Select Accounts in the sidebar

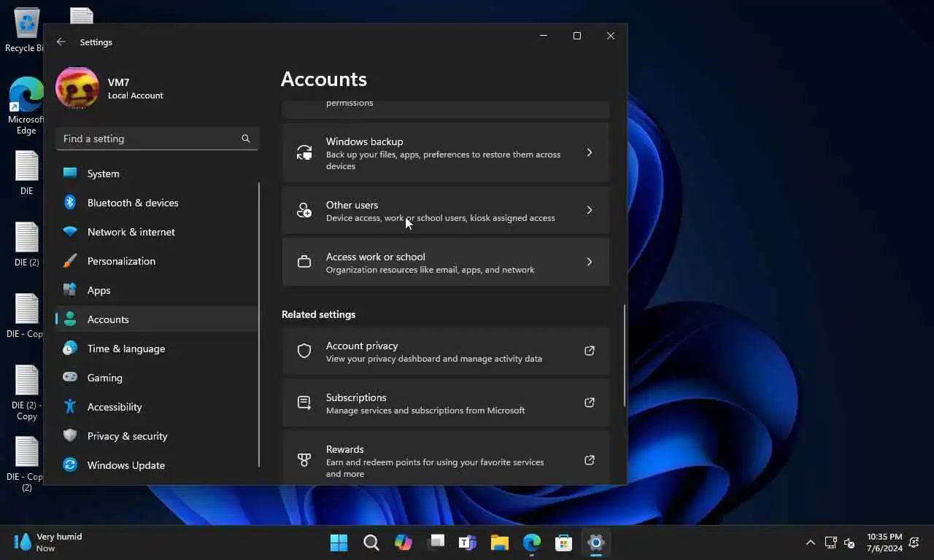pos(157,319)
